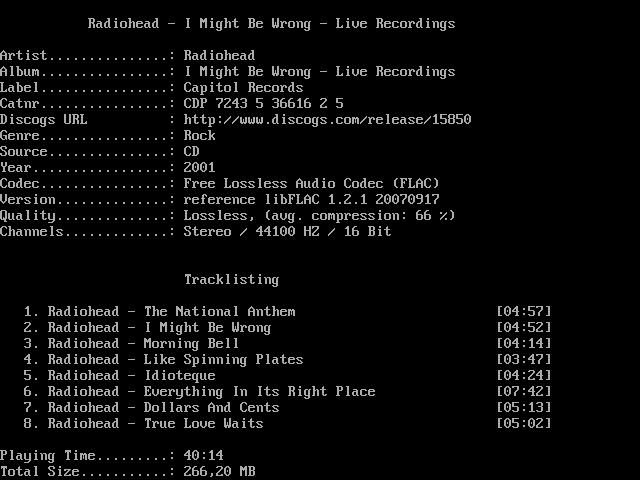
Task: Choose track 4 Like Spinning Plates
Action: pos(175,360)
